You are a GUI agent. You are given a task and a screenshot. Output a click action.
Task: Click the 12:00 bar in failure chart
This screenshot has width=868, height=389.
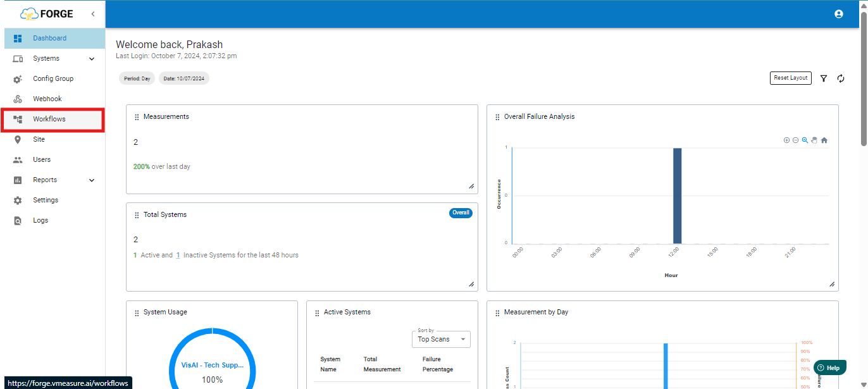[x=677, y=195]
